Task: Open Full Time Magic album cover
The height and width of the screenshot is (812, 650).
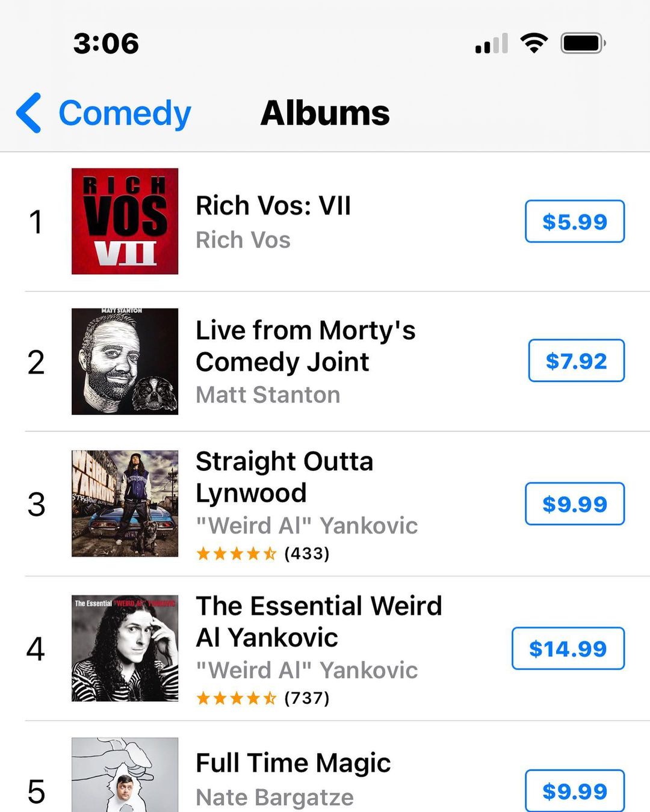Action: pyautogui.click(x=125, y=776)
